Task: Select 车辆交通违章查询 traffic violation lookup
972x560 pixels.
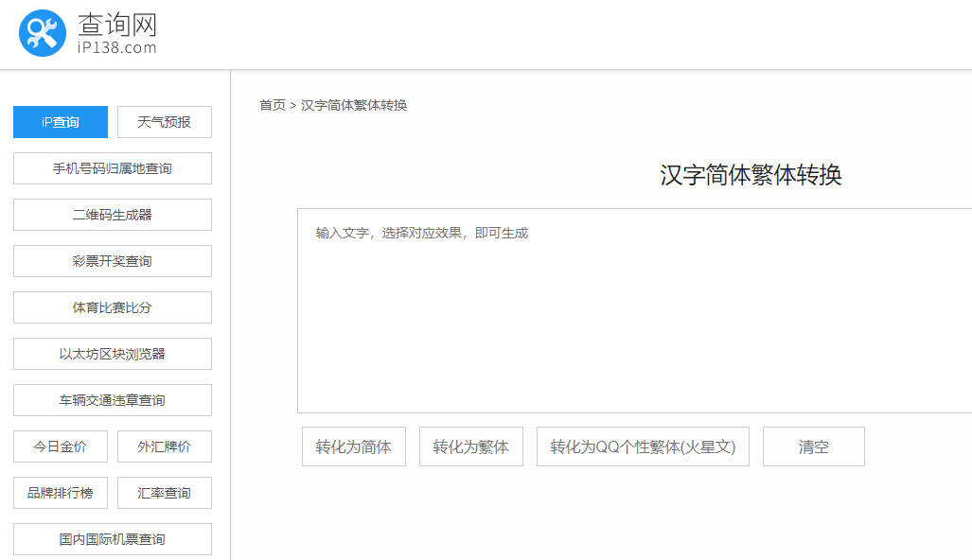Action: (112, 399)
